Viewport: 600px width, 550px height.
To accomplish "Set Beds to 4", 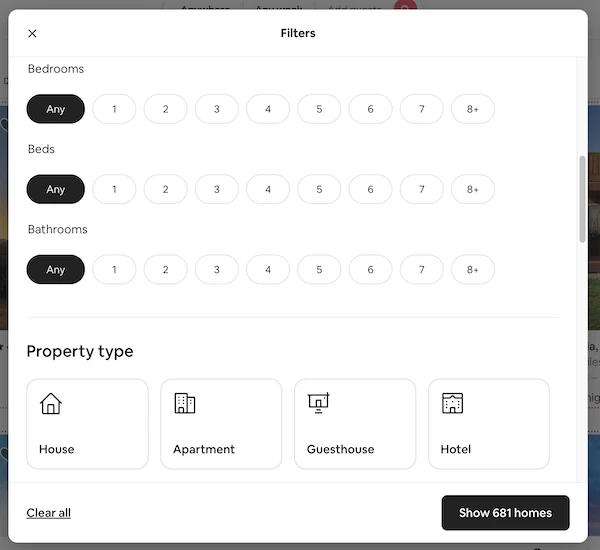I will 268,189.
